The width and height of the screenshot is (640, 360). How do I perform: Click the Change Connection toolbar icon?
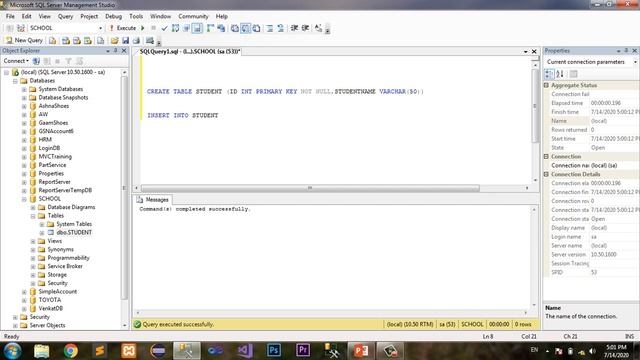20,28
